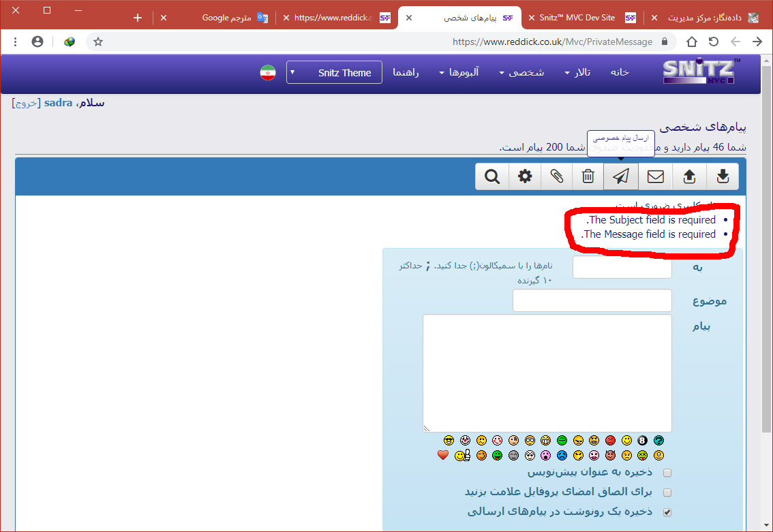Click the trash delete icon in toolbar
The width and height of the screenshot is (773, 532).
pos(588,177)
